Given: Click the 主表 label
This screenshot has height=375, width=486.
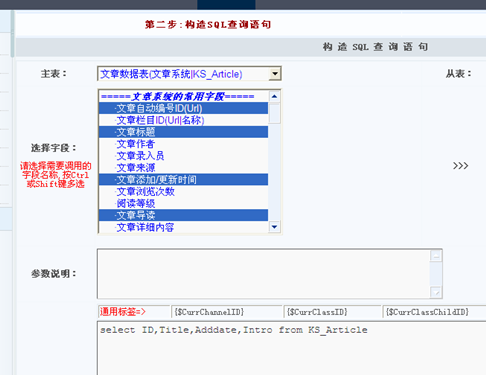Looking at the screenshot, I should [54, 74].
